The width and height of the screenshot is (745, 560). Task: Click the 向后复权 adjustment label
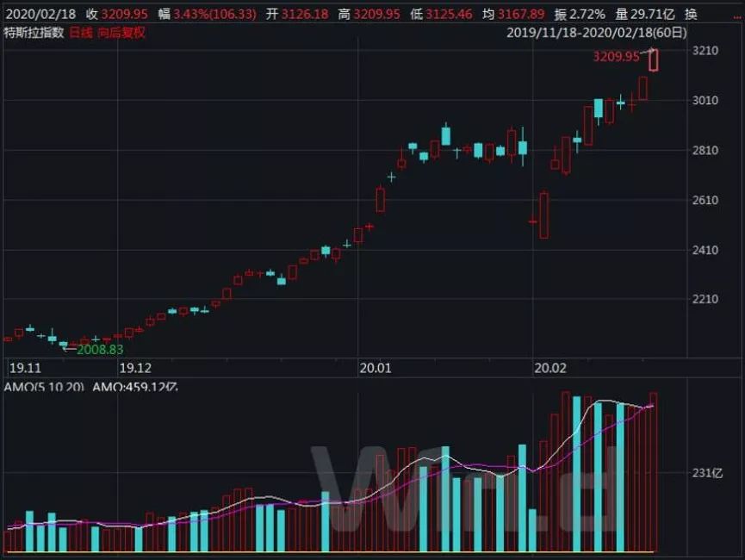tap(121, 33)
